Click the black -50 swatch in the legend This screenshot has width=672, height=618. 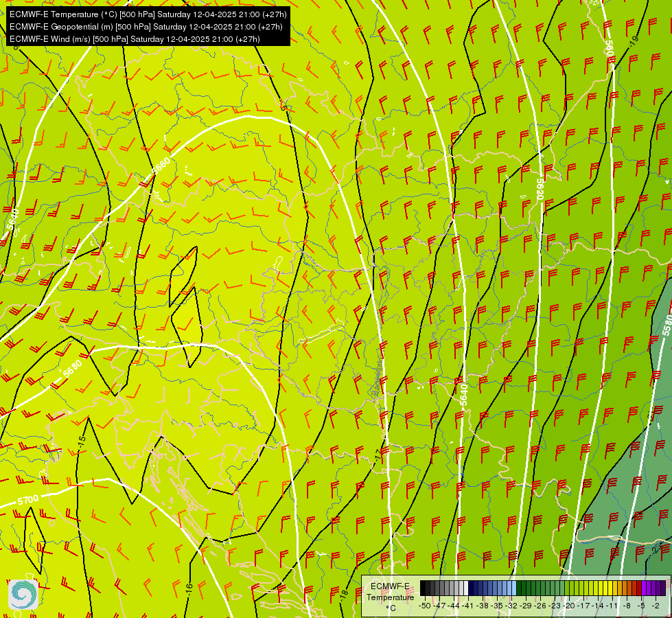tap(423, 588)
